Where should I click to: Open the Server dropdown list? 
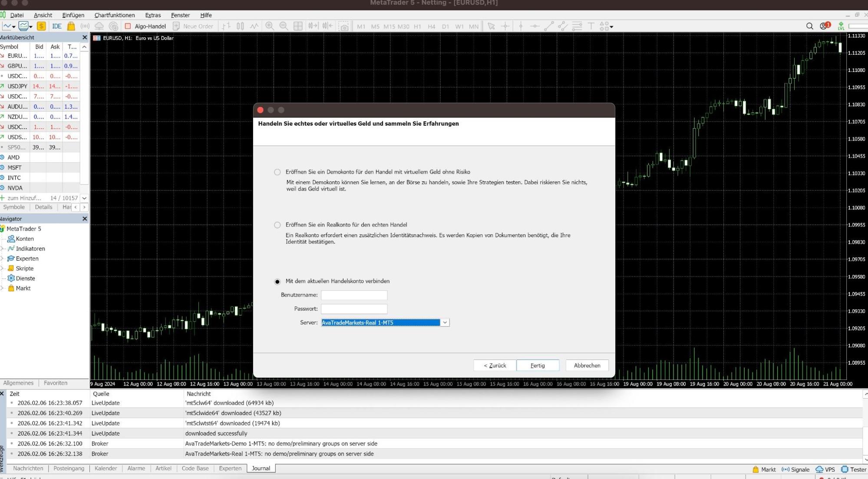click(445, 323)
